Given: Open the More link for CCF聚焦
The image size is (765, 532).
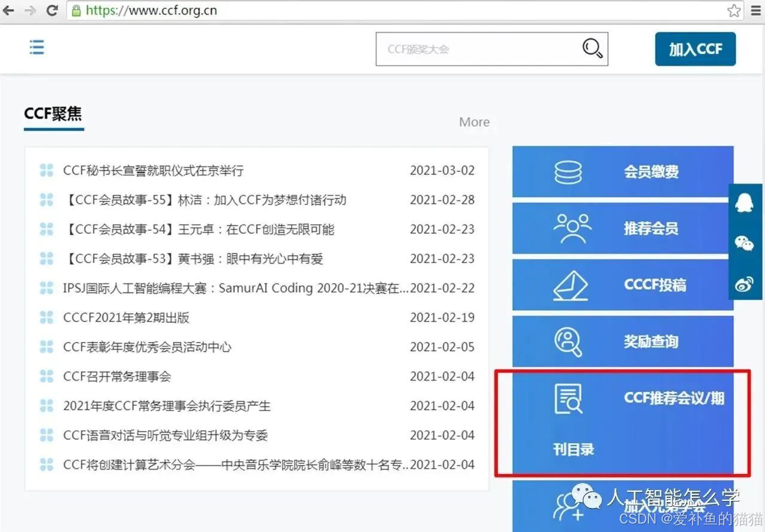Looking at the screenshot, I should [x=475, y=122].
